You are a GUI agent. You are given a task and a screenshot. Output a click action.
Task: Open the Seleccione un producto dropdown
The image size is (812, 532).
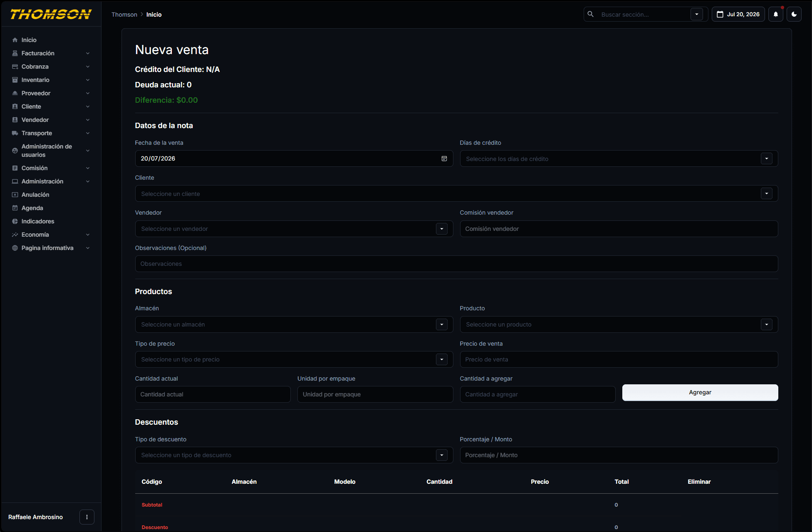[x=767, y=324]
